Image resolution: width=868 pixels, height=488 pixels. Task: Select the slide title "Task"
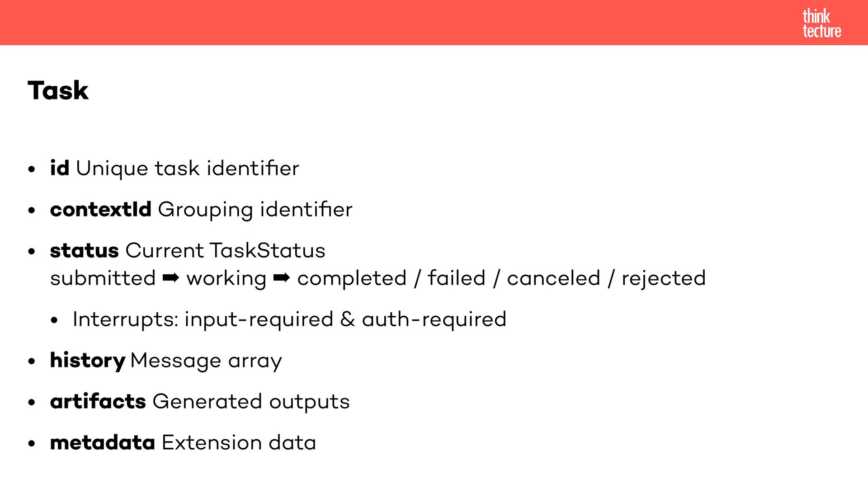(58, 90)
